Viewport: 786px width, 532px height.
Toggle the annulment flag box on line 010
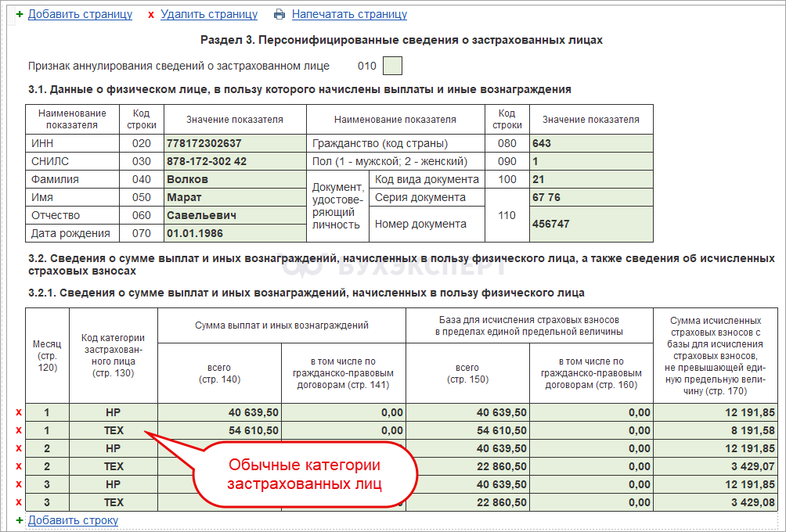click(392, 66)
